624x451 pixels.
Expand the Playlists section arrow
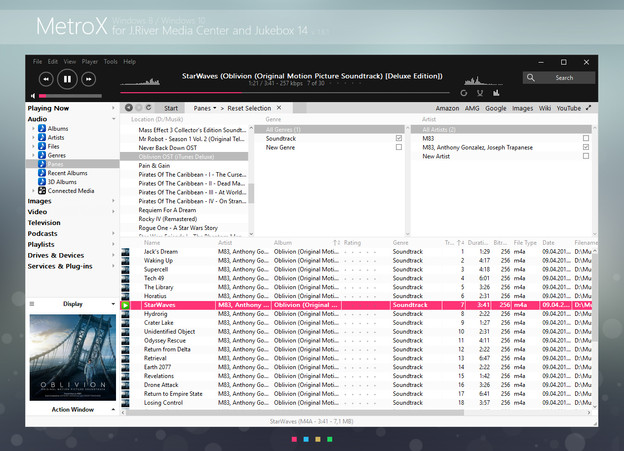coord(113,244)
